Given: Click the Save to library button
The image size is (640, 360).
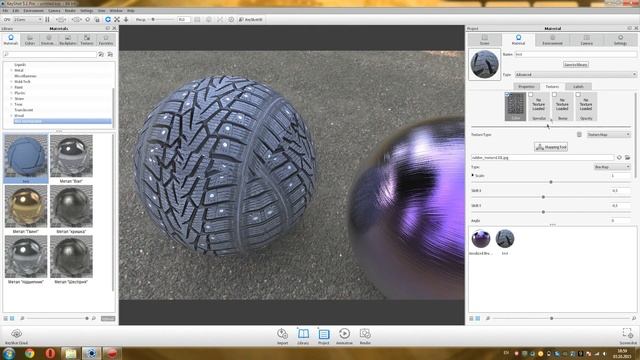Looking at the screenshot, I should (576, 64).
